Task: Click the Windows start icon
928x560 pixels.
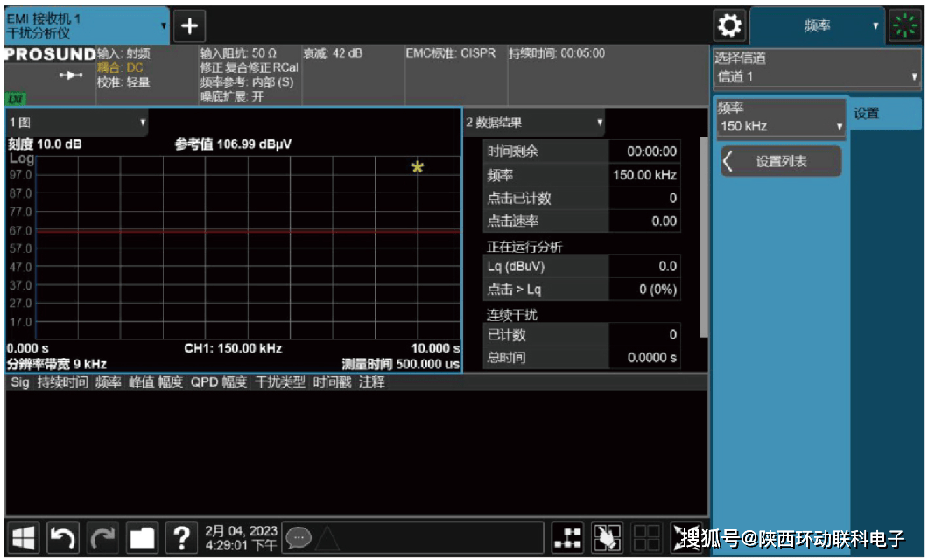Action: [x=24, y=538]
